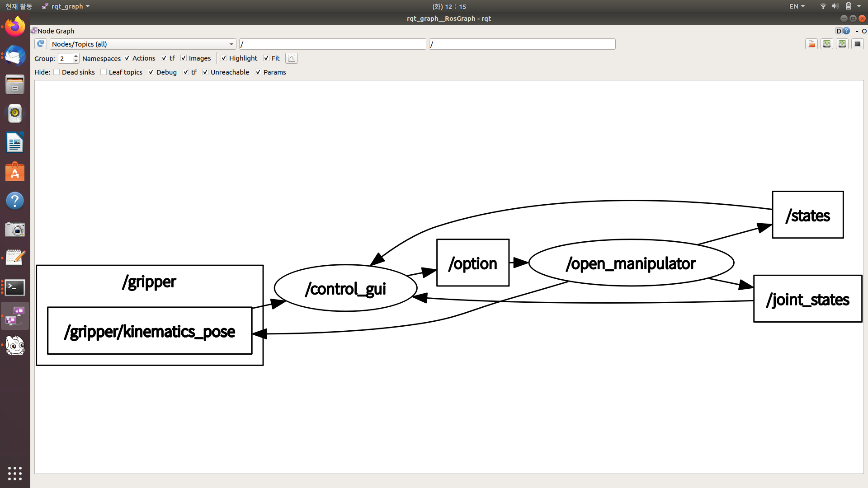Click the D dock widget button
This screenshot has width=868, height=488.
click(x=839, y=31)
